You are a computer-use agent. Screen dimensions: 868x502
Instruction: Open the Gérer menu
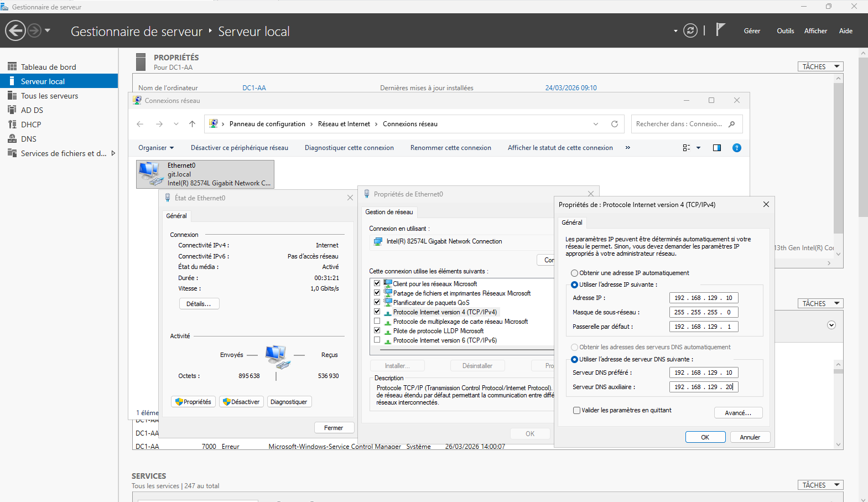tap(752, 31)
